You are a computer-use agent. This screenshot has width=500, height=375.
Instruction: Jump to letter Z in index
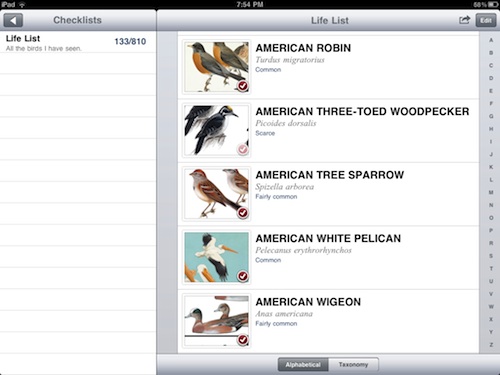[x=491, y=345]
